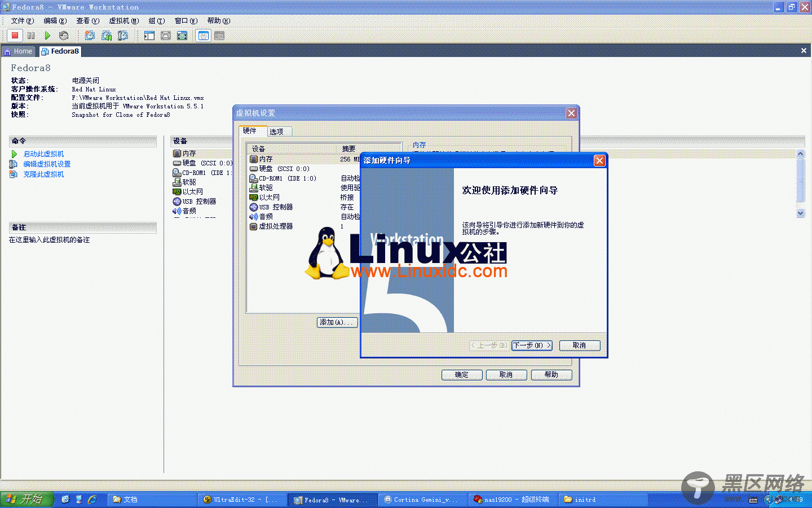
Task: Open UltraEdit-32 from the taskbar
Action: pos(243,500)
